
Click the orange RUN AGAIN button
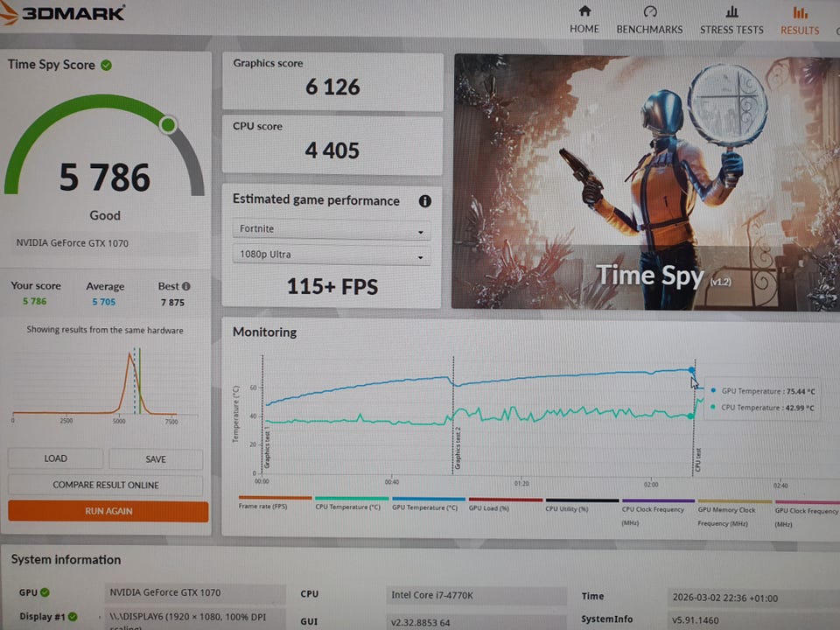(108, 511)
